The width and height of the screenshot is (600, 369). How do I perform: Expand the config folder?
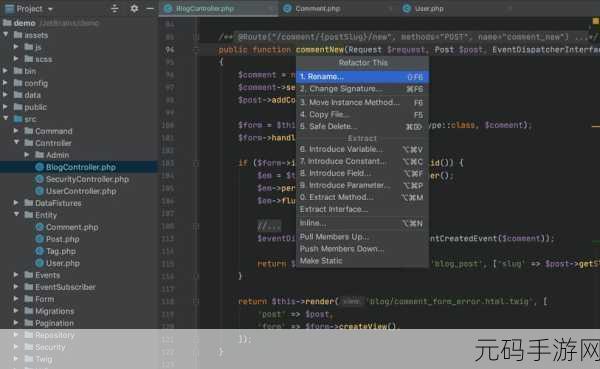[x=5, y=83]
